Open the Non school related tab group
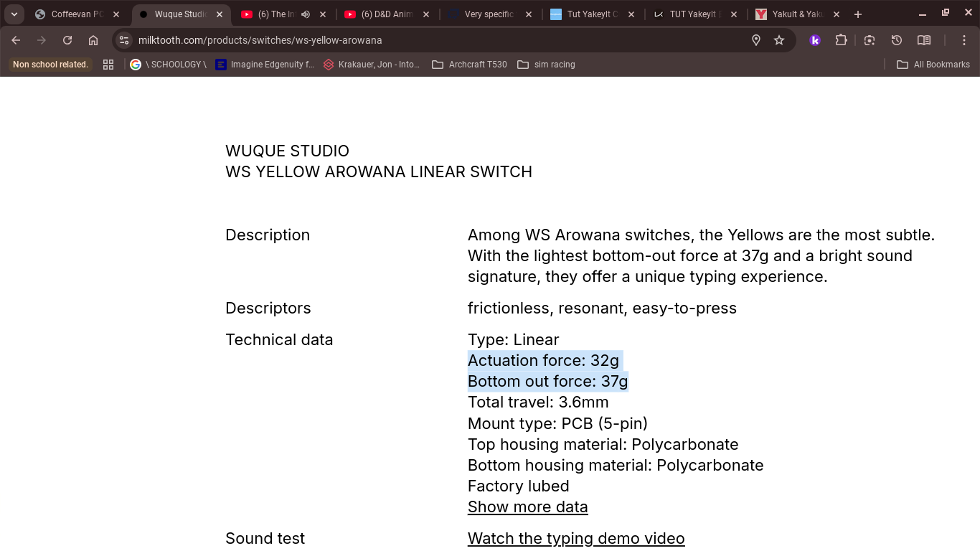This screenshot has height=551, width=980. click(x=50, y=65)
